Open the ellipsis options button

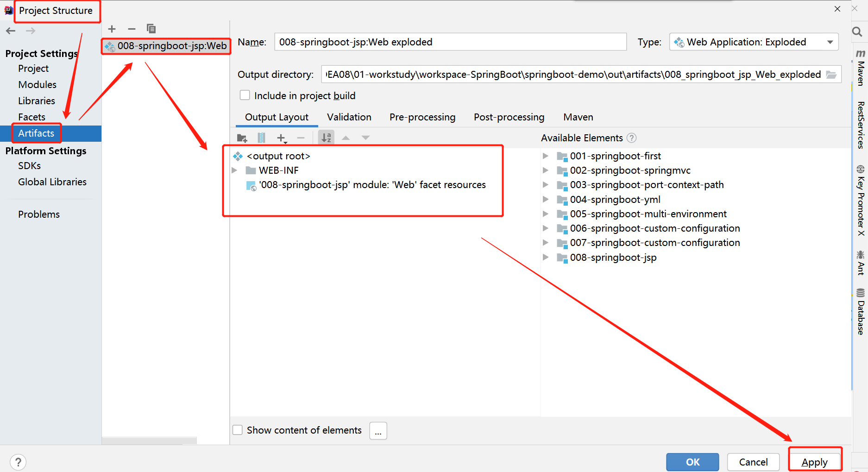pos(378,430)
